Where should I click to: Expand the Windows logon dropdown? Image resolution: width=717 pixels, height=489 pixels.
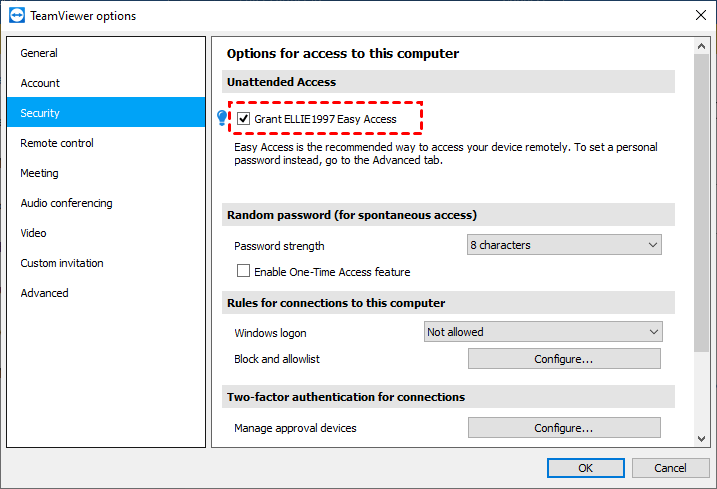click(x=543, y=332)
